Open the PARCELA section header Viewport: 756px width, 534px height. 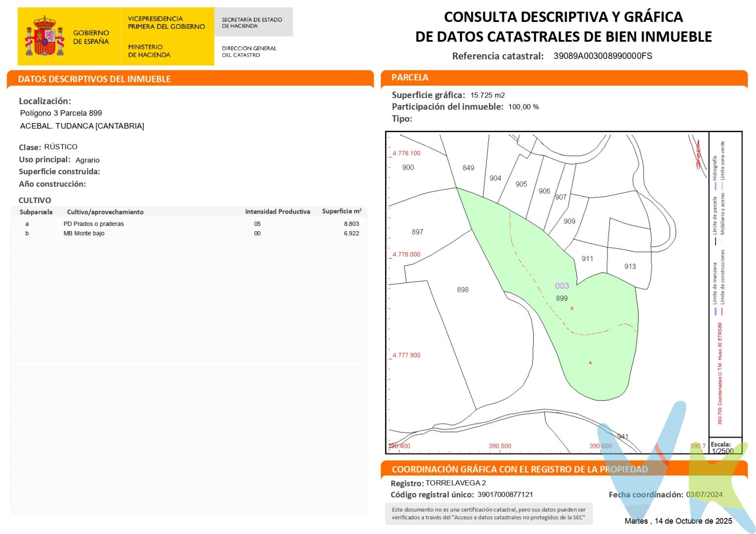[410, 77]
